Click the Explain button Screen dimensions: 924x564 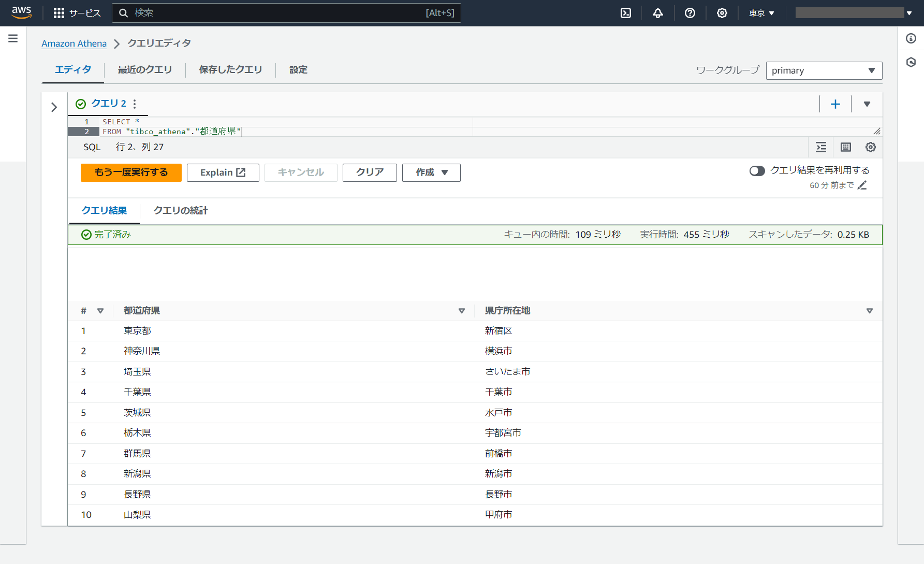(x=223, y=172)
